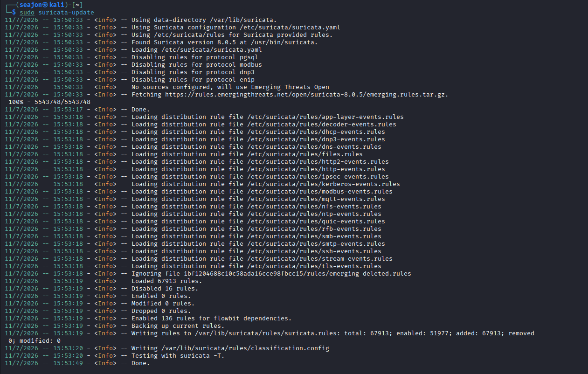Click the 'Enabled 136 rules for flowbit dependencies' line
The height and width of the screenshot is (374, 588).
click(x=211, y=318)
